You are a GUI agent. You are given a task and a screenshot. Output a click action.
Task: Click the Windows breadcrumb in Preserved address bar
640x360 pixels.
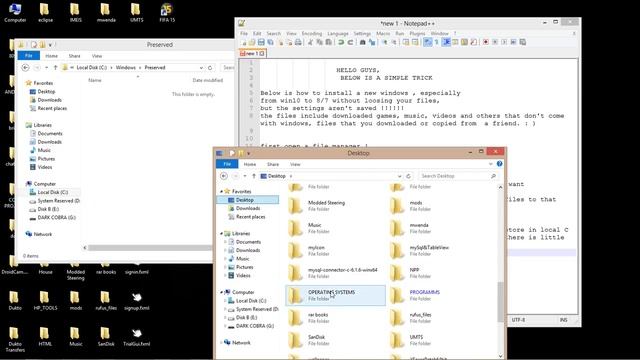(x=125, y=68)
